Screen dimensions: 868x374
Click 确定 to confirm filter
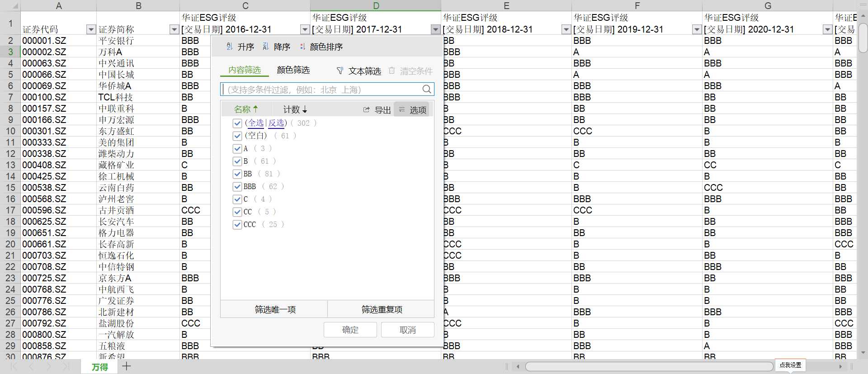350,330
